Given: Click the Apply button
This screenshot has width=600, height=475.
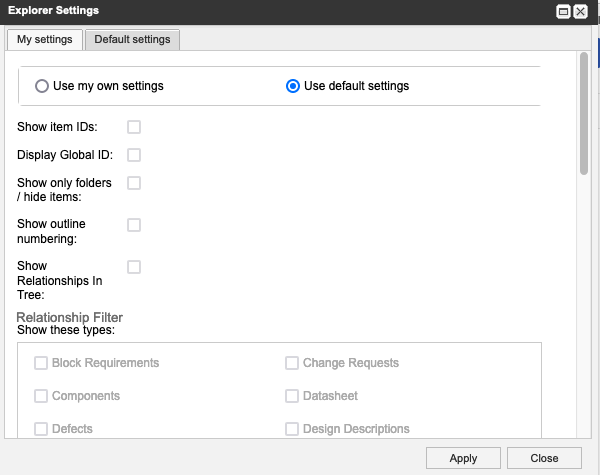Looking at the screenshot, I should pyautogui.click(x=463, y=458).
